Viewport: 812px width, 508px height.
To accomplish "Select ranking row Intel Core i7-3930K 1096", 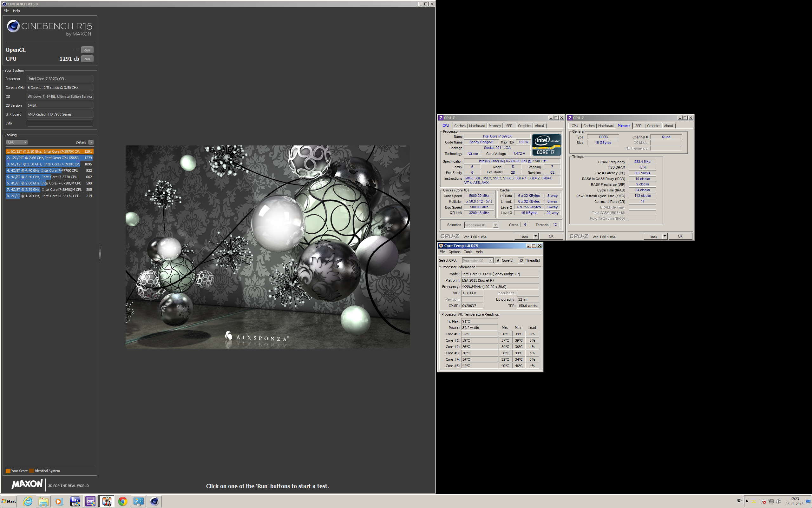I will (49, 164).
